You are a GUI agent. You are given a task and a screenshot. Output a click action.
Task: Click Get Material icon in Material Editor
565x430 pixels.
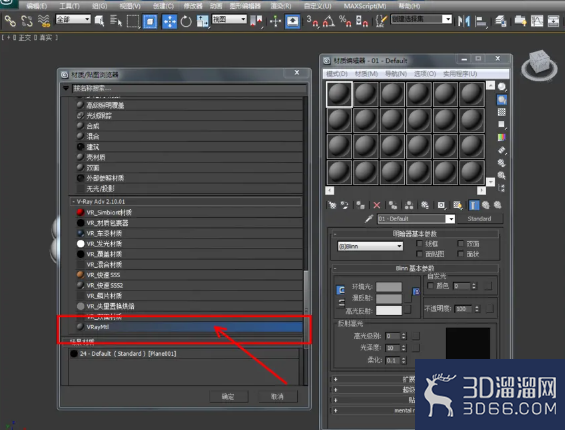332,205
